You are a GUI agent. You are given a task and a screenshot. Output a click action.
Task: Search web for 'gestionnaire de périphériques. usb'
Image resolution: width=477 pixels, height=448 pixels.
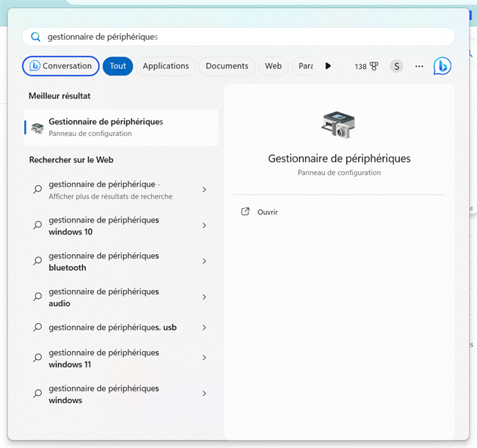coord(120,328)
